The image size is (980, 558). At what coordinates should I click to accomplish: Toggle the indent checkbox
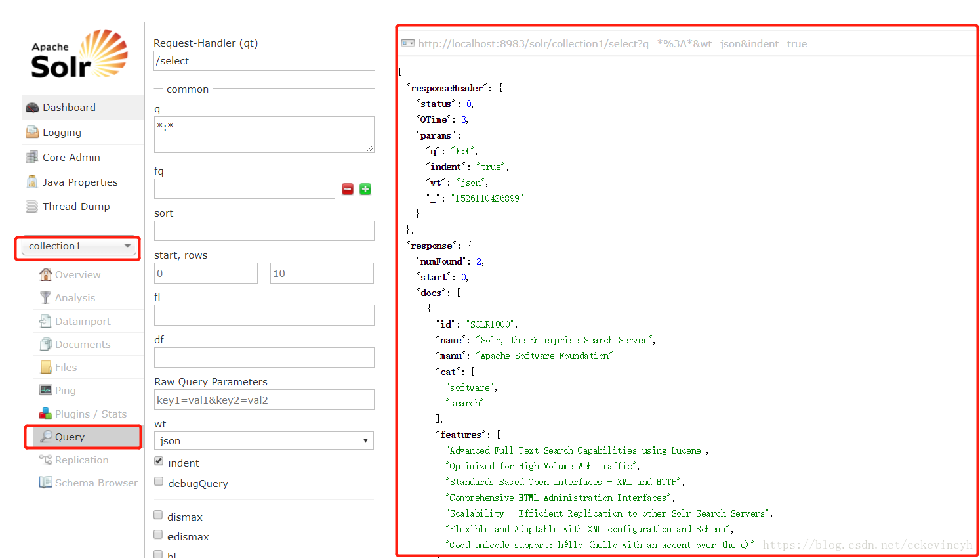click(159, 461)
